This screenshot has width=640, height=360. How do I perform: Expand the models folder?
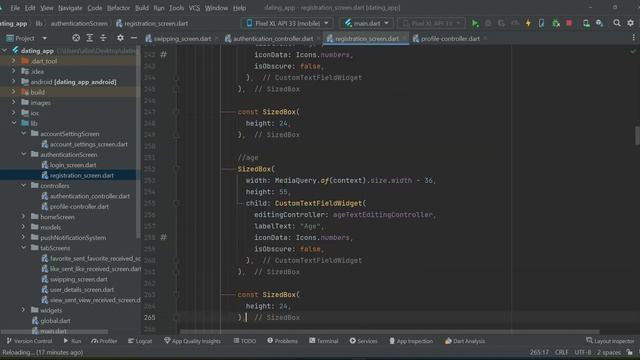[24, 227]
